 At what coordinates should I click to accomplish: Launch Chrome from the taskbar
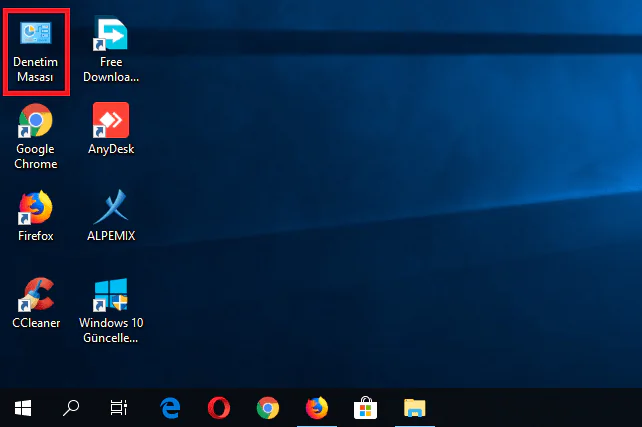pos(267,407)
